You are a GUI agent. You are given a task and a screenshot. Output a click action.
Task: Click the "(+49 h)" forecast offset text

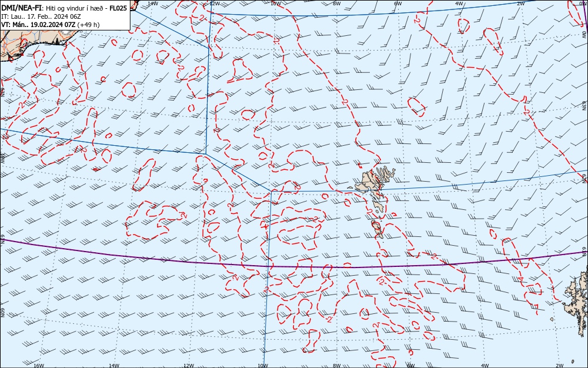(89, 25)
